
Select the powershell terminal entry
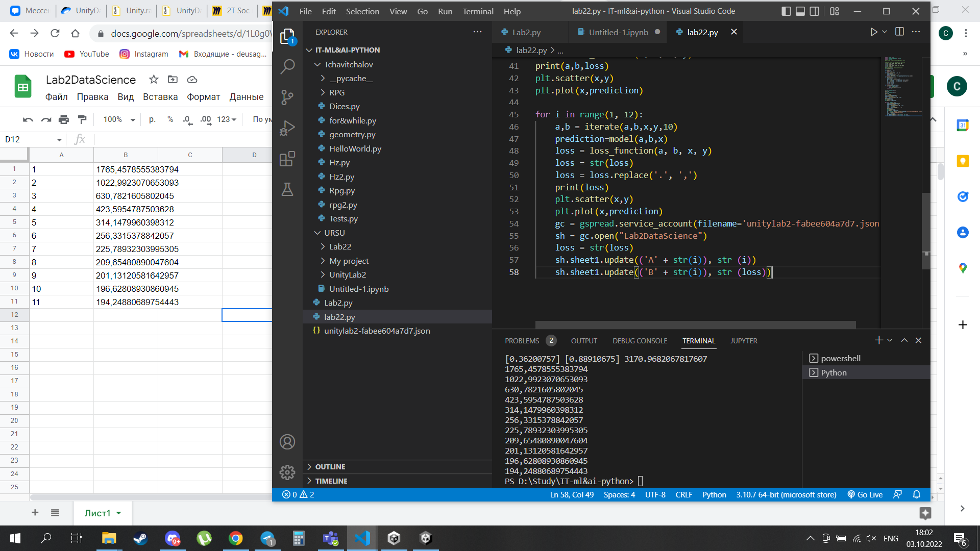[x=840, y=359]
